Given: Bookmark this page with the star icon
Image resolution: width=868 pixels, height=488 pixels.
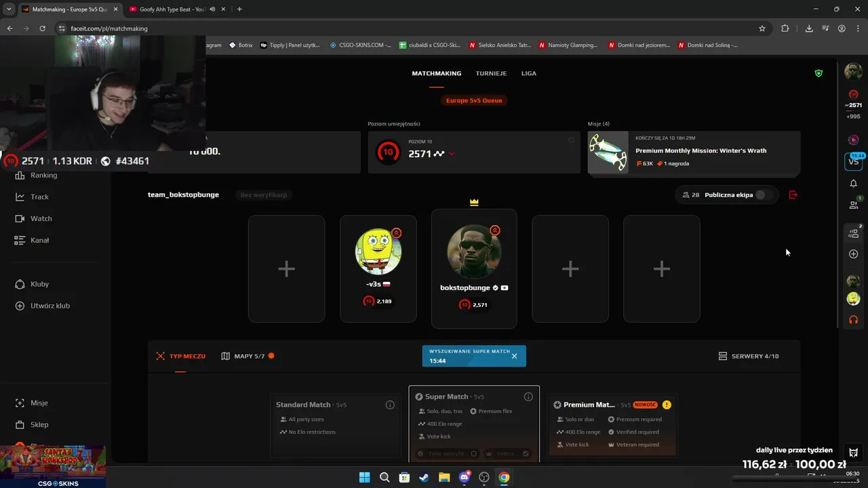Looking at the screenshot, I should 762,28.
